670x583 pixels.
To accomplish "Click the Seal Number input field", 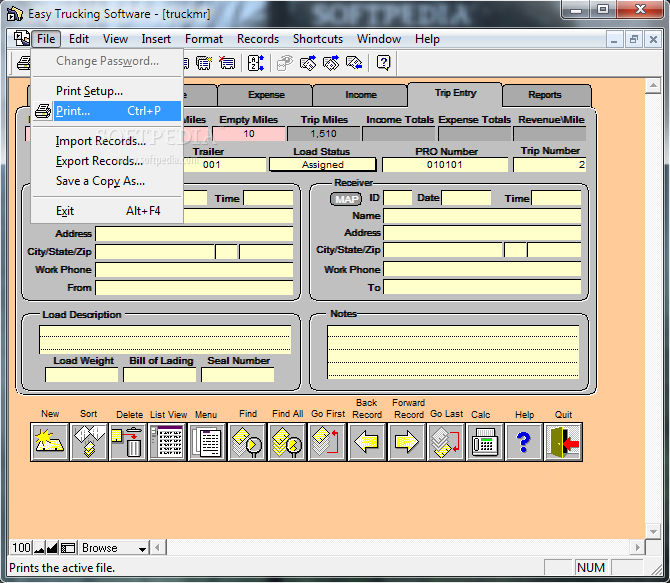I will point(238,375).
